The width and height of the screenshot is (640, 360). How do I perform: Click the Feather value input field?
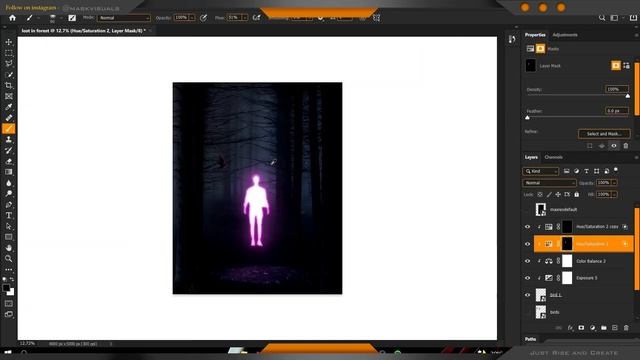pos(617,111)
